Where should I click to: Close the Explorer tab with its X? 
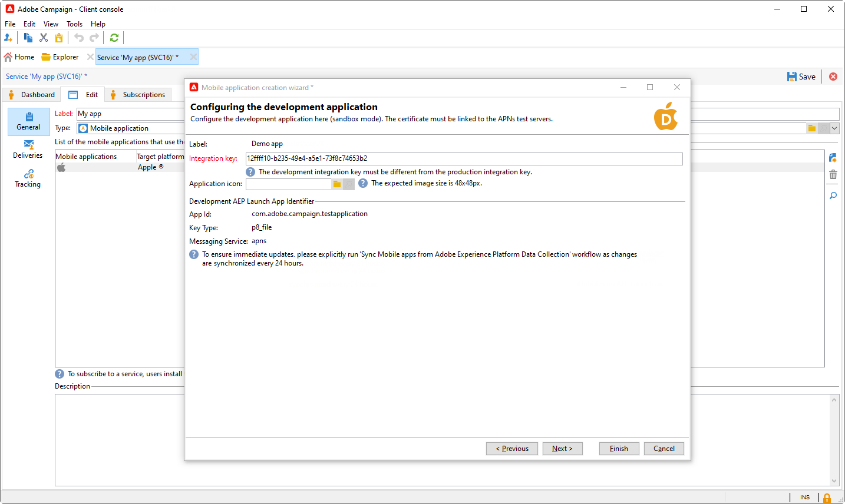(x=90, y=57)
